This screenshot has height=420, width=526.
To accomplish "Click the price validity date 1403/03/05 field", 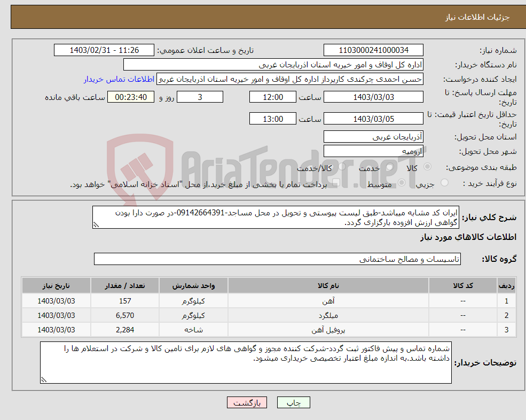I will click(x=373, y=119).
